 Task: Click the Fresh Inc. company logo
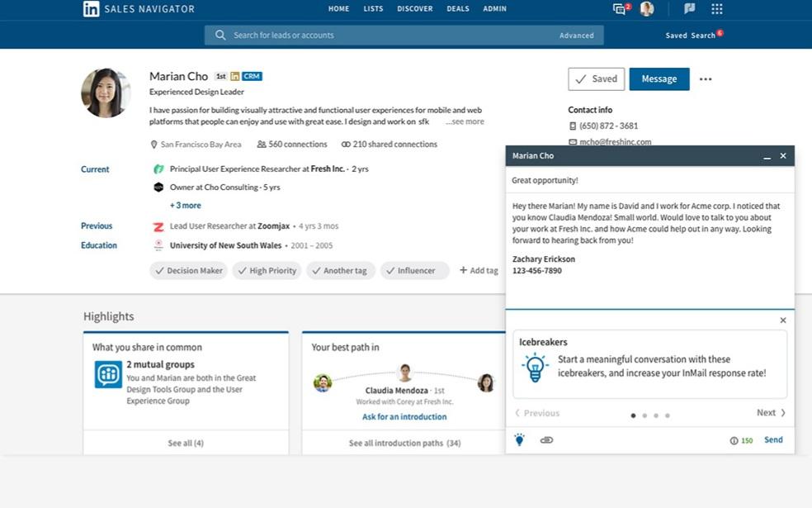click(x=159, y=169)
